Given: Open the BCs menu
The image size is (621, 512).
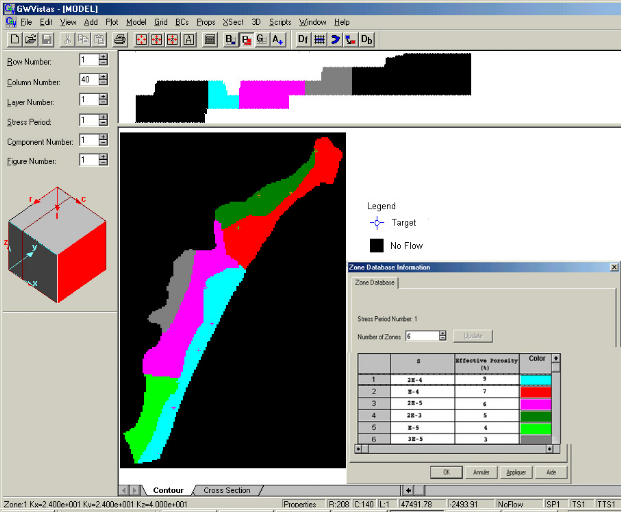Looking at the screenshot, I should coord(181,21).
